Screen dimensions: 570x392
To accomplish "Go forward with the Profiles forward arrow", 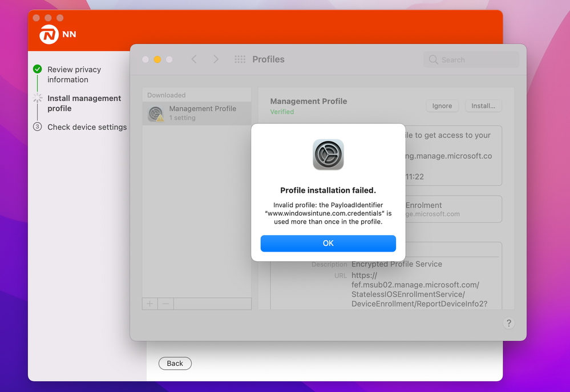I will [216, 59].
